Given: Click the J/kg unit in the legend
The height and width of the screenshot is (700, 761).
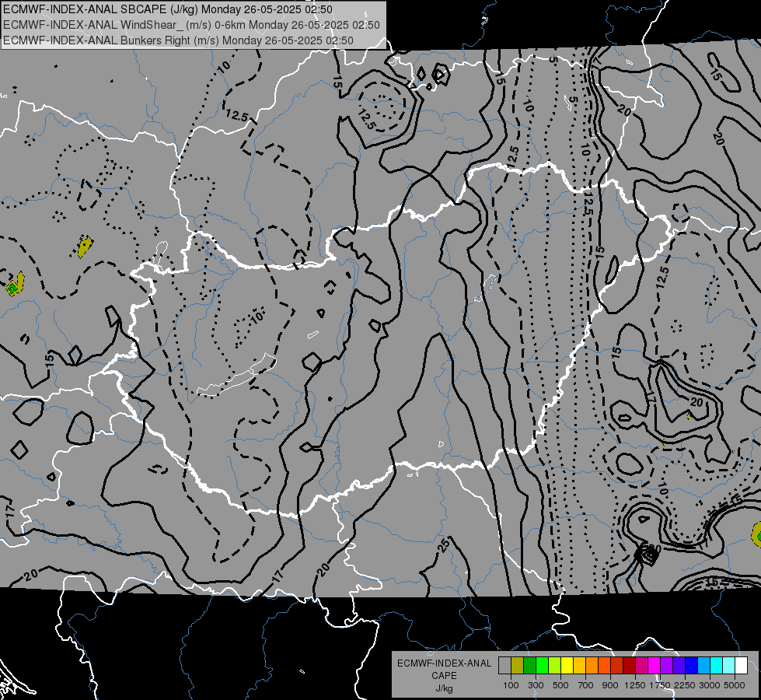Looking at the screenshot, I should point(444,688).
